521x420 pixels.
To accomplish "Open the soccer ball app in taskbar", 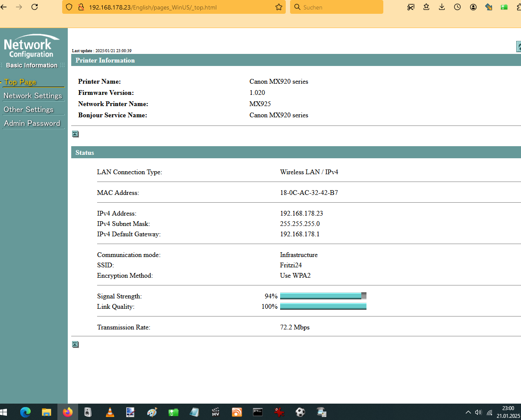I will 300,412.
